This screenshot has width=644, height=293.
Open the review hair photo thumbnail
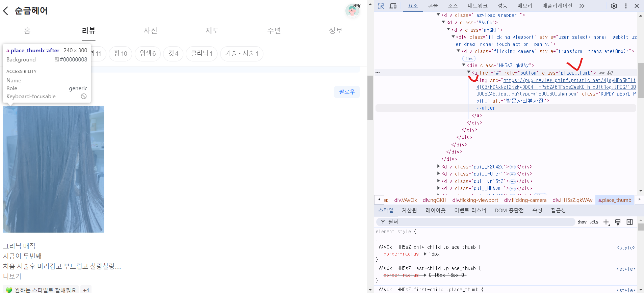pos(53,169)
